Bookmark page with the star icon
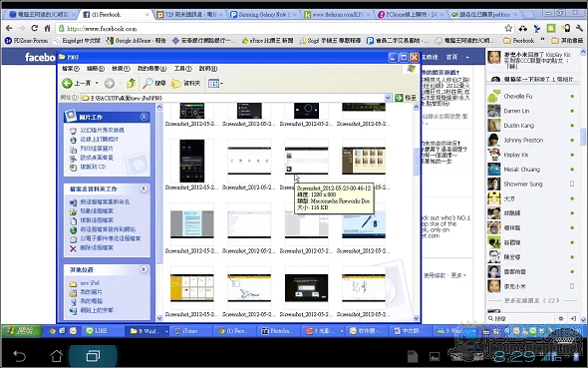 [508, 28]
